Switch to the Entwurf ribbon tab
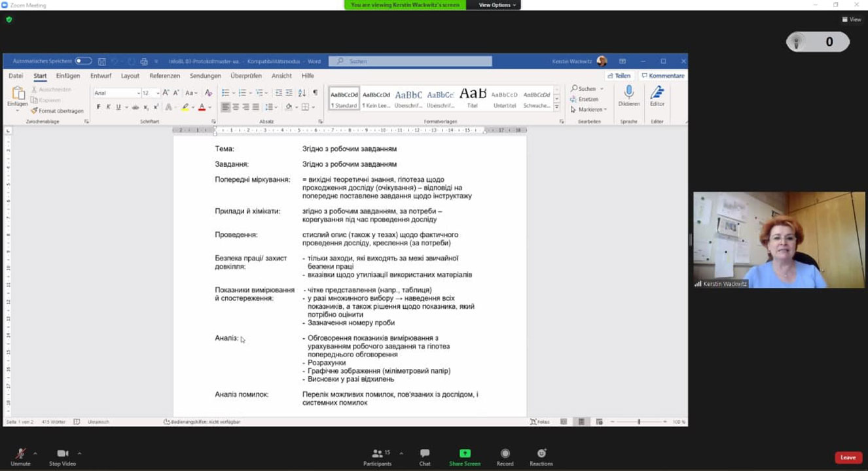This screenshot has width=868, height=471. [101, 76]
